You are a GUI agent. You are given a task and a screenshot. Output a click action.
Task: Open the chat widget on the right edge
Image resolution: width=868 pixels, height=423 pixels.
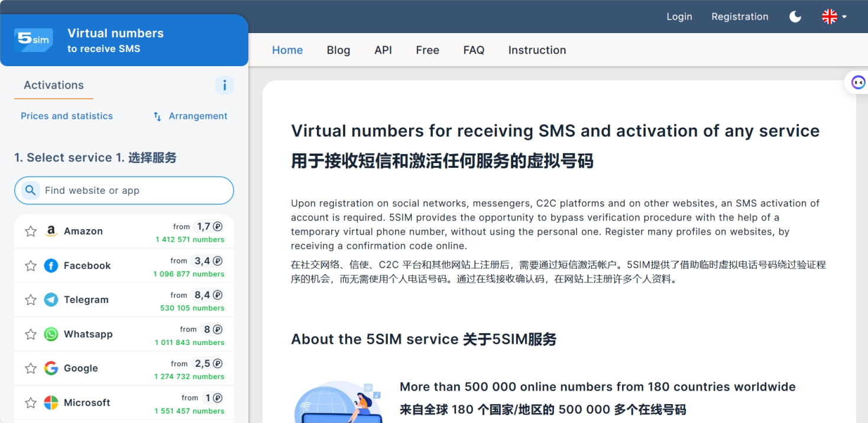(858, 82)
